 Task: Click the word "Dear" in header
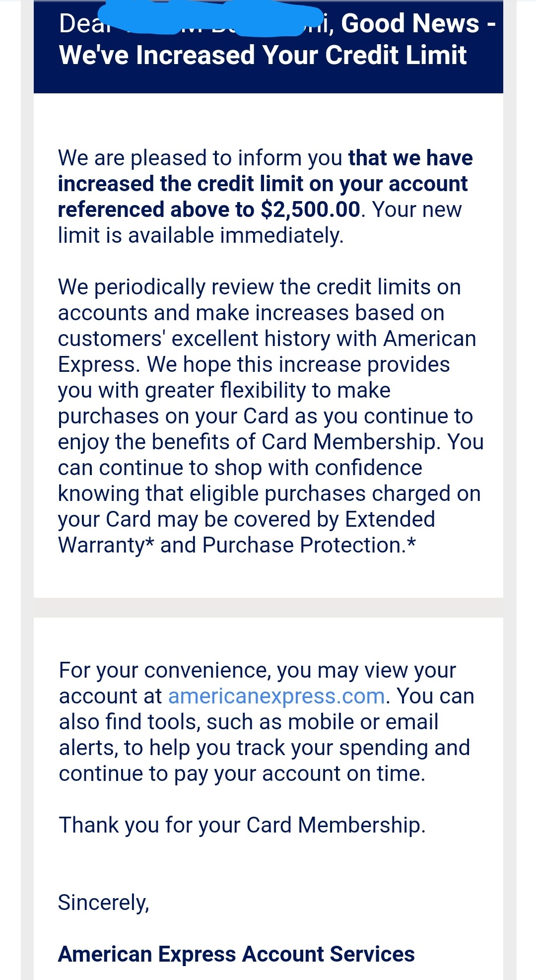pyautogui.click(x=79, y=23)
